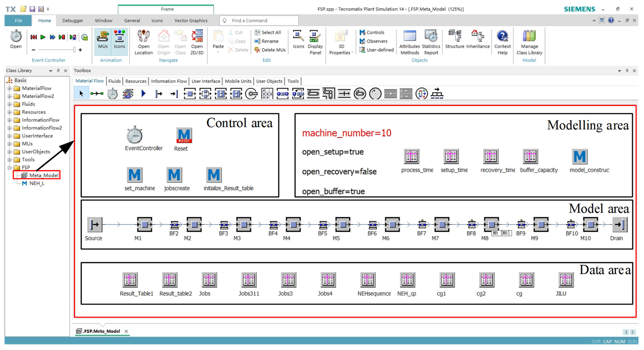Click the Select All button

pyautogui.click(x=268, y=32)
